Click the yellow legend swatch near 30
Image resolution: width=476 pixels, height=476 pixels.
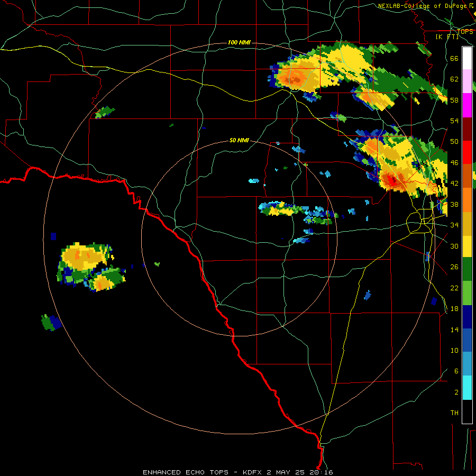click(467, 246)
